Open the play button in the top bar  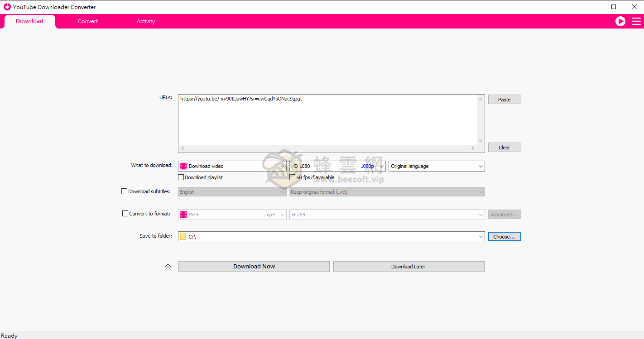pyautogui.click(x=620, y=21)
